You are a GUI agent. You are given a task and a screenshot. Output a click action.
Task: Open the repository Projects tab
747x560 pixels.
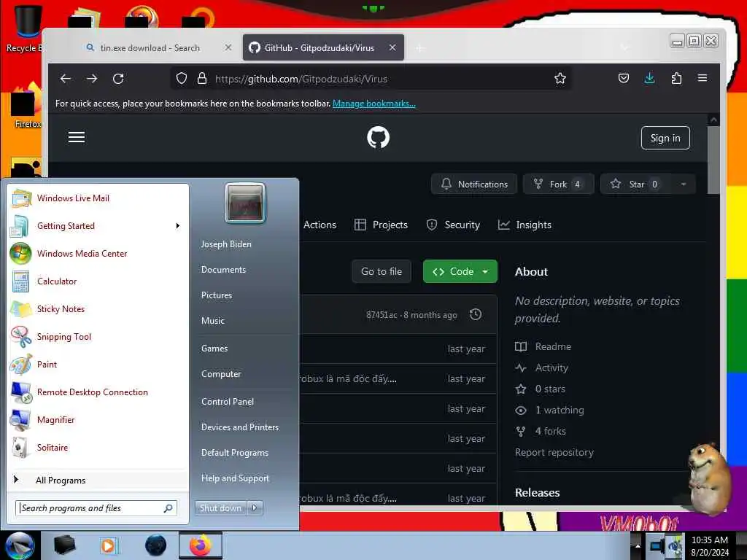[x=381, y=225]
